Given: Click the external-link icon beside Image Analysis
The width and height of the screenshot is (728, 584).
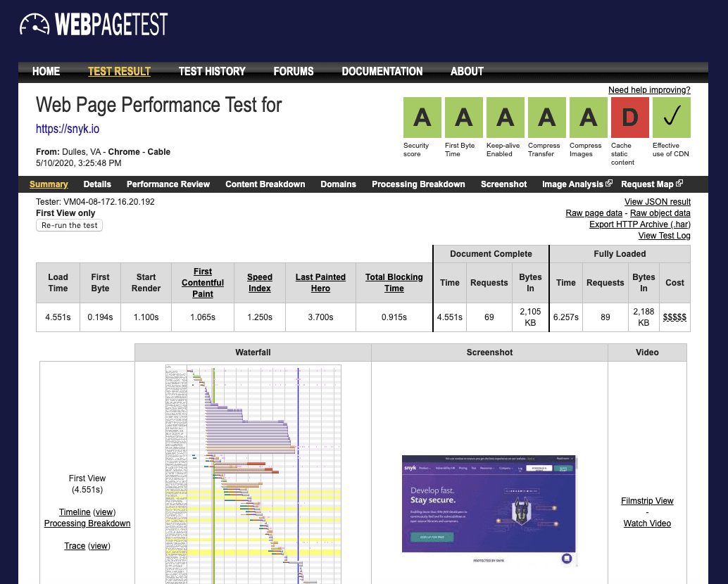Looking at the screenshot, I should point(609,183).
